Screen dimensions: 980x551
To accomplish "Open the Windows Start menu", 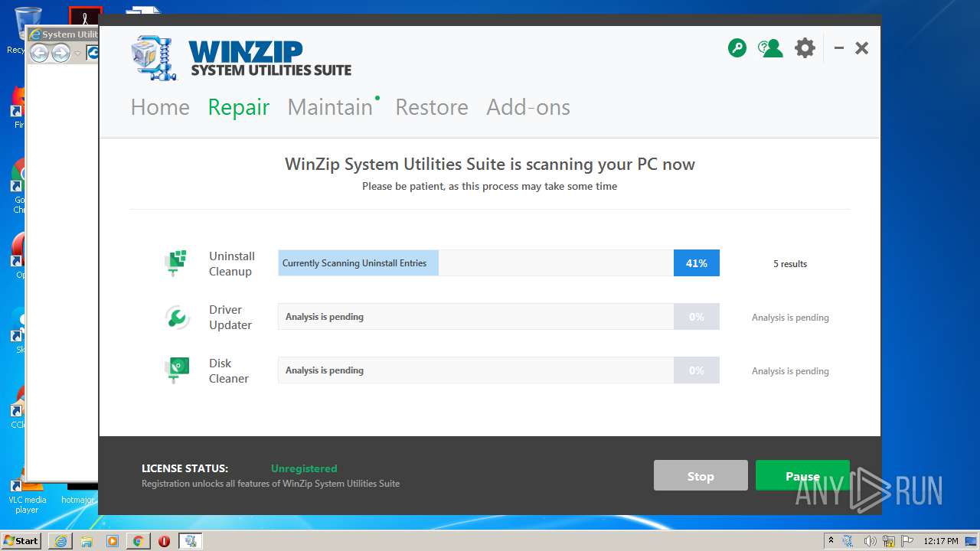I will (x=21, y=540).
